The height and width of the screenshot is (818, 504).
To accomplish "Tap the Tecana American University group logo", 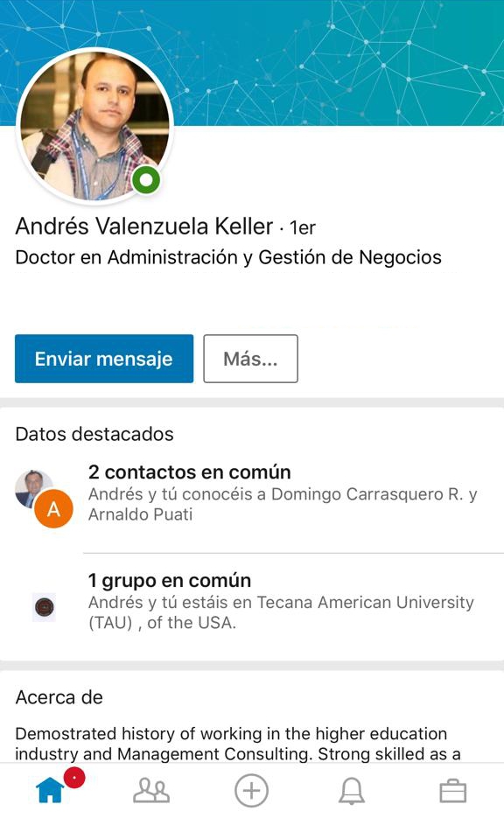I will [x=45, y=606].
